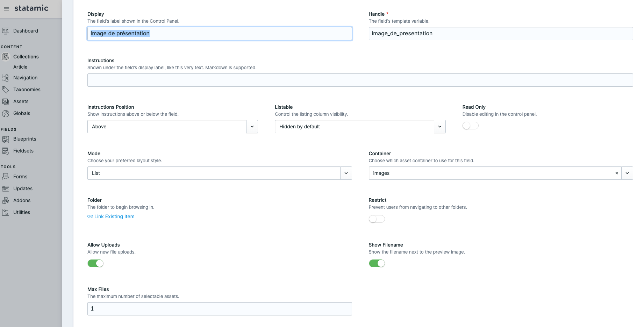Click the Forms sidebar icon
The image size is (644, 327).
[6, 177]
